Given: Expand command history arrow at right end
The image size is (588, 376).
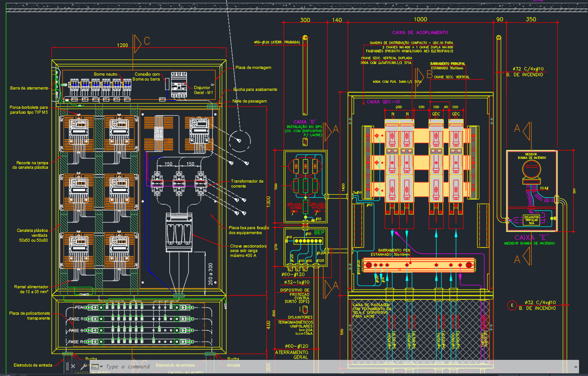Looking at the screenshot, I should point(575,367).
